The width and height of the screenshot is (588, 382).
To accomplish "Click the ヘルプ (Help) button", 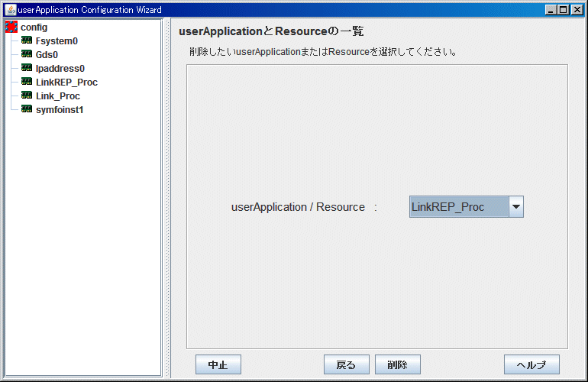I will tap(531, 364).
